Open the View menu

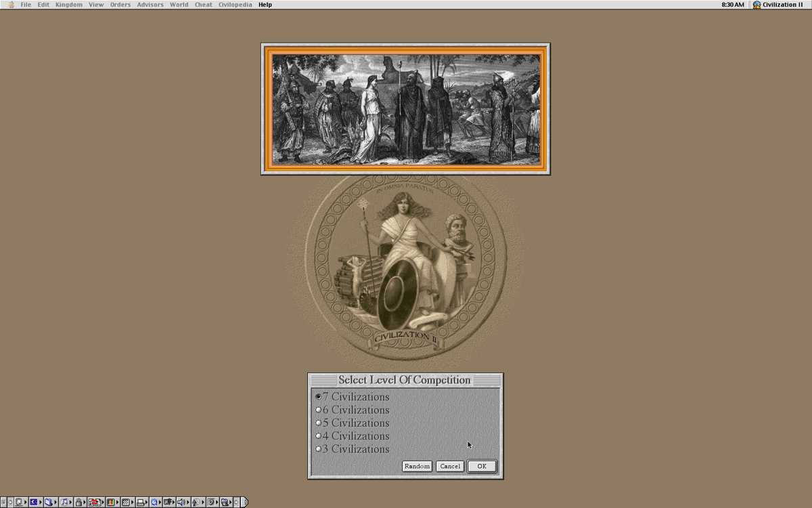tap(96, 5)
